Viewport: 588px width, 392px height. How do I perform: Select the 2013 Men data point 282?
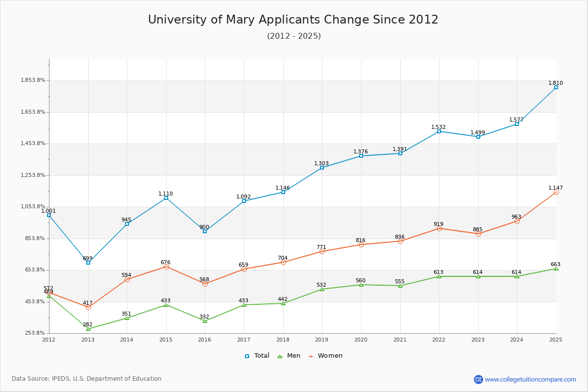(x=88, y=329)
